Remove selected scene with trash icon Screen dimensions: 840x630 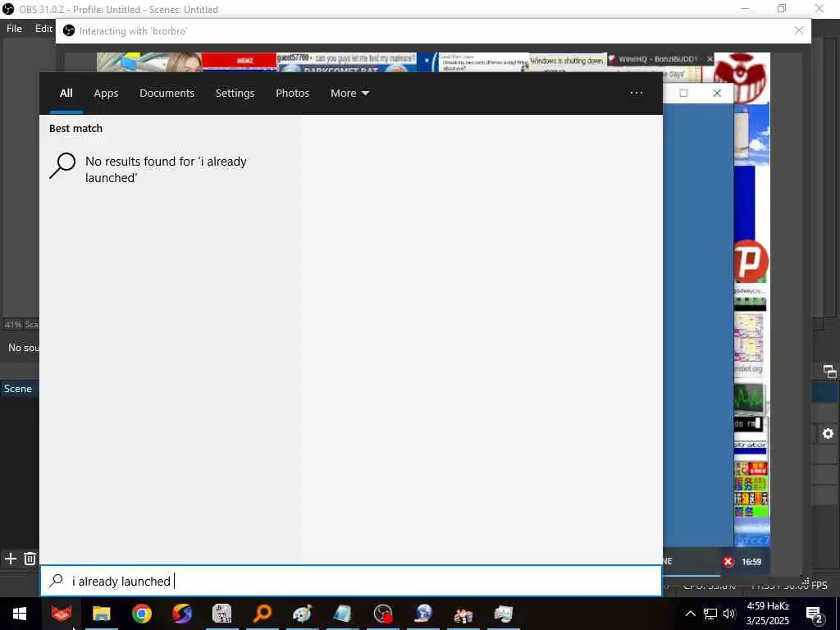click(30, 559)
